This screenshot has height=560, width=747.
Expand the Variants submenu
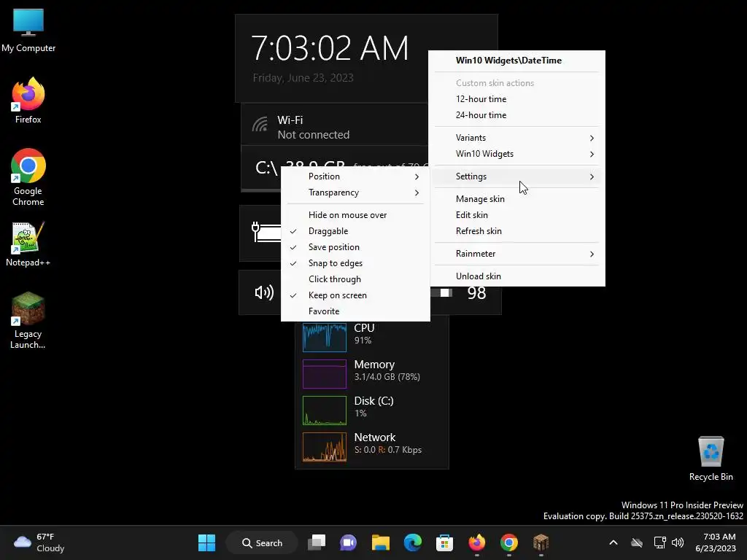517,138
